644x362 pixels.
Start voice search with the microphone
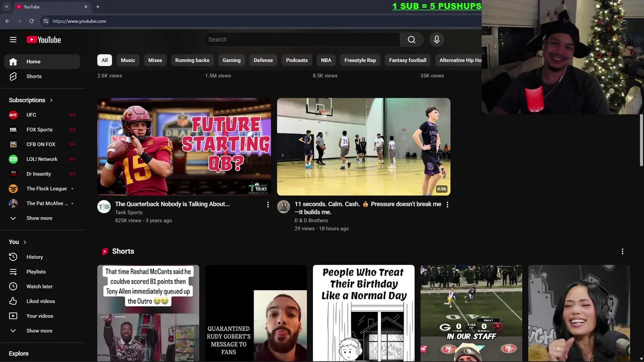[437, 40]
